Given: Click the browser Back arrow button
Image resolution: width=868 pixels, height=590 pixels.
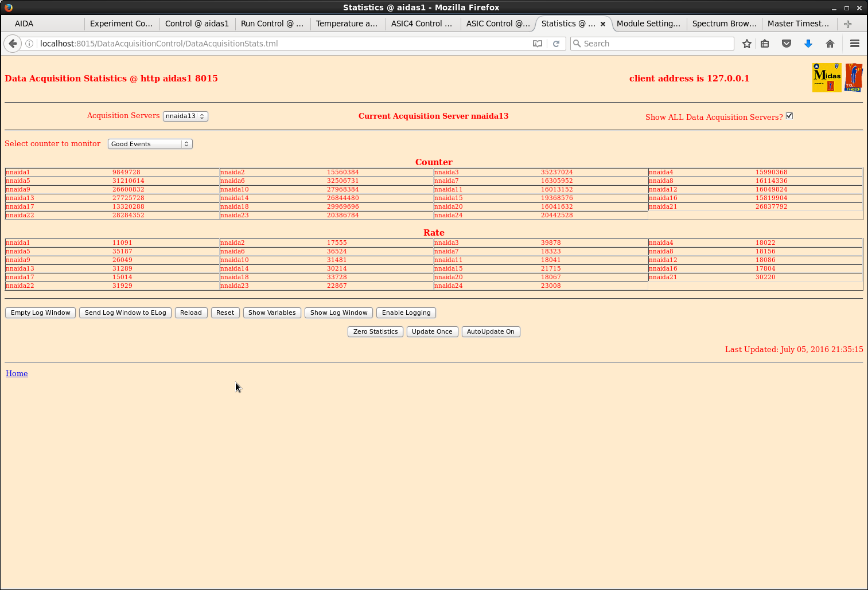Looking at the screenshot, I should tap(13, 44).
